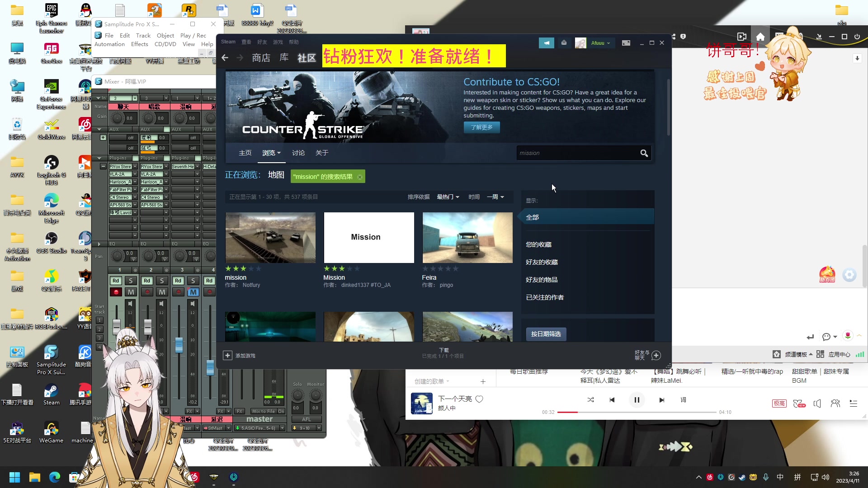The image size is (868, 488).
Task: Switch Steam to Big Picture mode
Action: (x=626, y=43)
